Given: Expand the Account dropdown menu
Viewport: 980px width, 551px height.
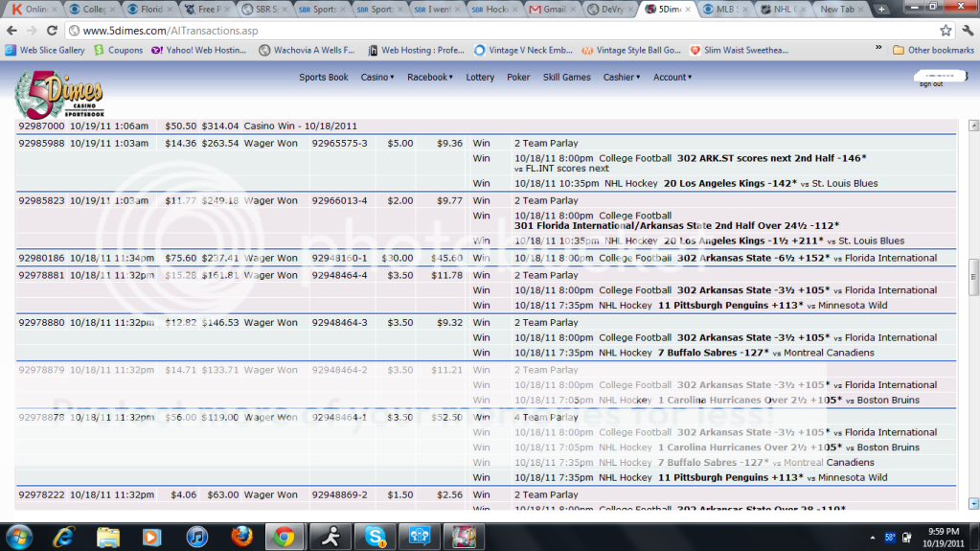Looking at the screenshot, I should point(672,78).
